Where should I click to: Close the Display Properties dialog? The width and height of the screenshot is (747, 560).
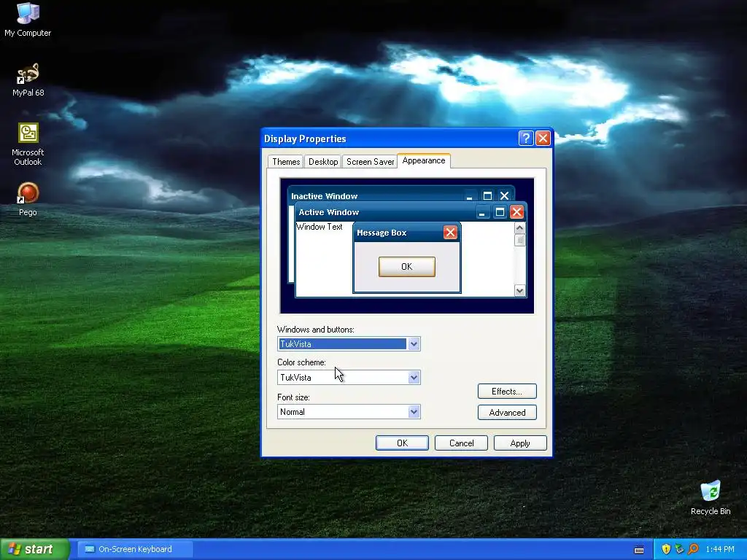tap(543, 138)
